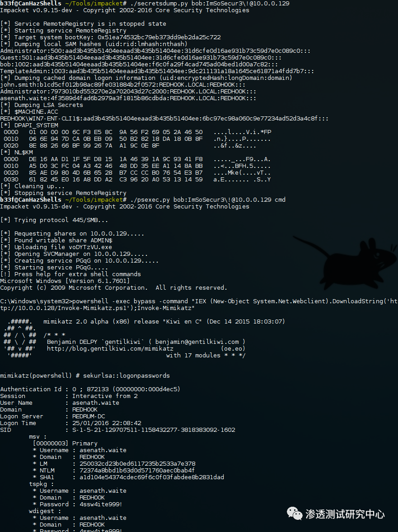The width and height of the screenshot is (398, 532).
Task: Click the Target system bootKey line
Action: (x=110, y=37)
